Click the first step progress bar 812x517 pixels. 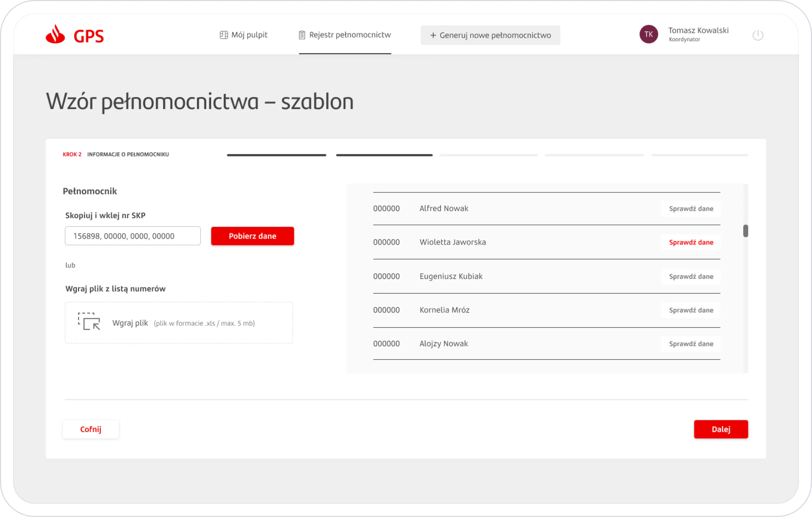point(276,155)
